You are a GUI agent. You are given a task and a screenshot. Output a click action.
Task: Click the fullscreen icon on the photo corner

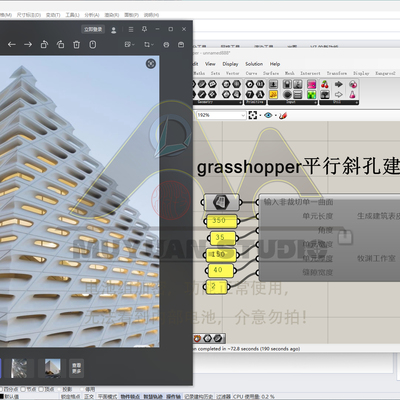click(x=151, y=64)
